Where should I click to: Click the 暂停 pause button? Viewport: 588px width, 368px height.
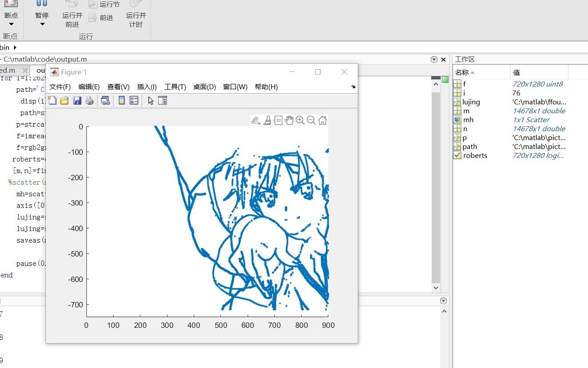pos(42,10)
